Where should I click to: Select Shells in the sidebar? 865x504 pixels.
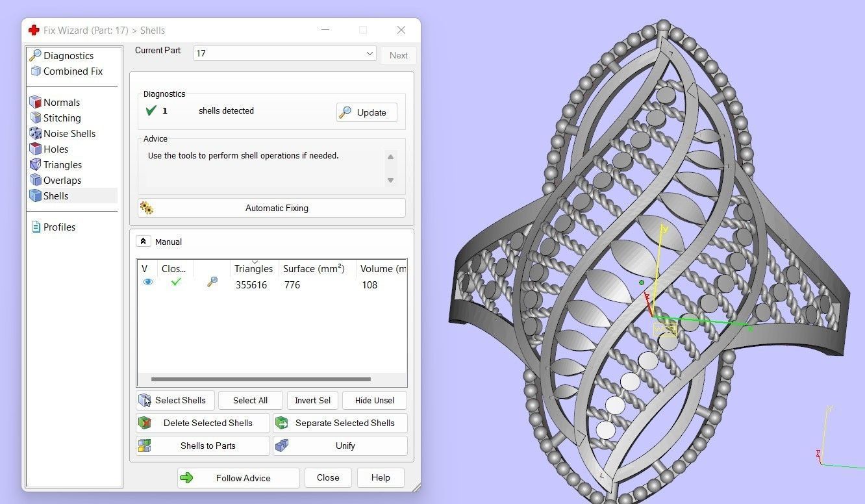click(56, 196)
